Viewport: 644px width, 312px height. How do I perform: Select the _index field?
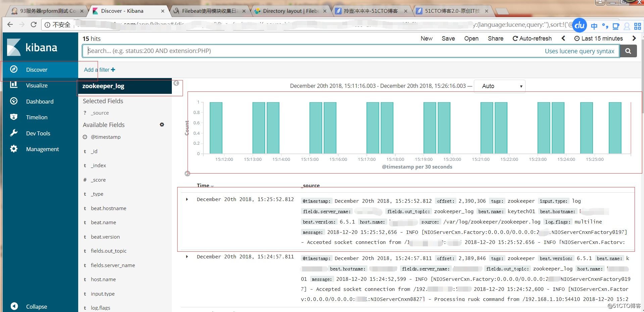click(98, 166)
